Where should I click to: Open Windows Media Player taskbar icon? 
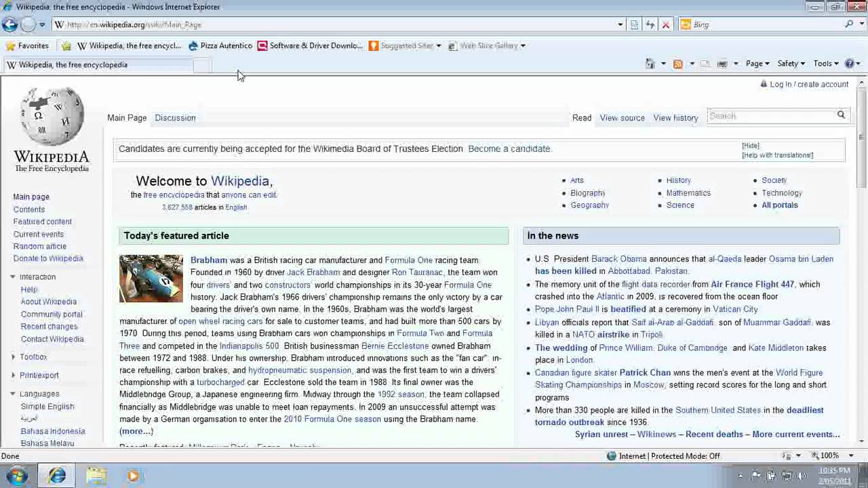tap(133, 476)
